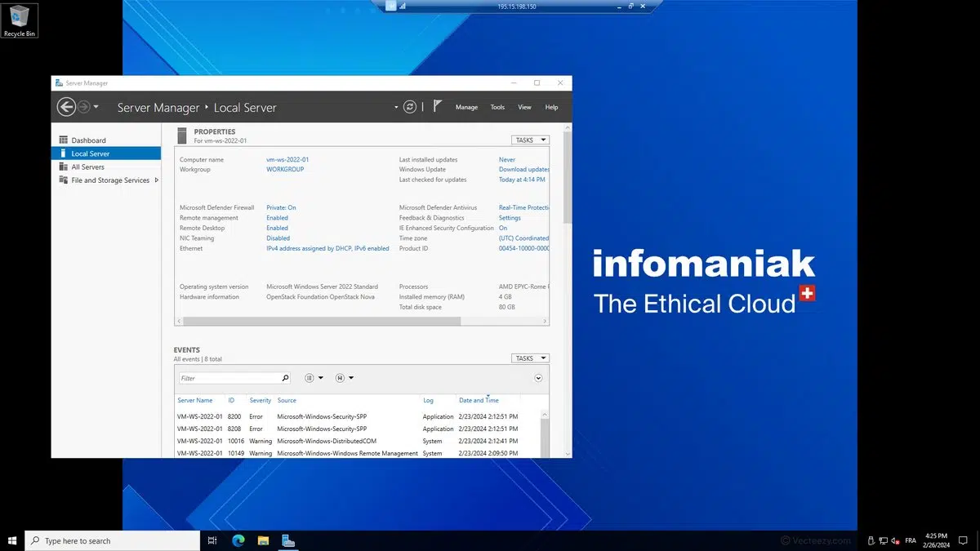The image size is (980, 551).
Task: Open the Dashboard icon in the sidebar
Action: point(64,140)
